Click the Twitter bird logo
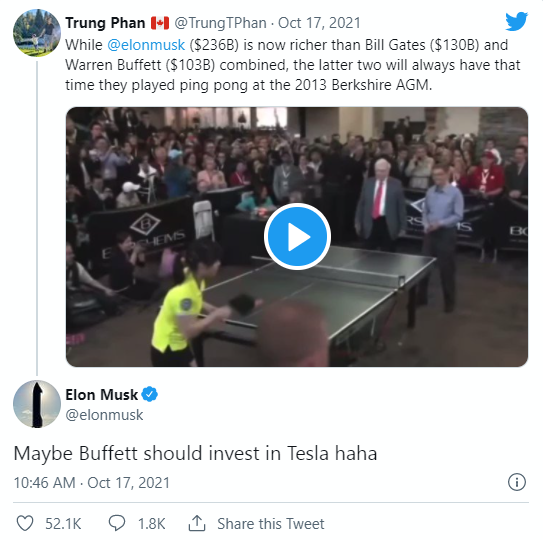The width and height of the screenshot is (543, 540). tap(516, 21)
